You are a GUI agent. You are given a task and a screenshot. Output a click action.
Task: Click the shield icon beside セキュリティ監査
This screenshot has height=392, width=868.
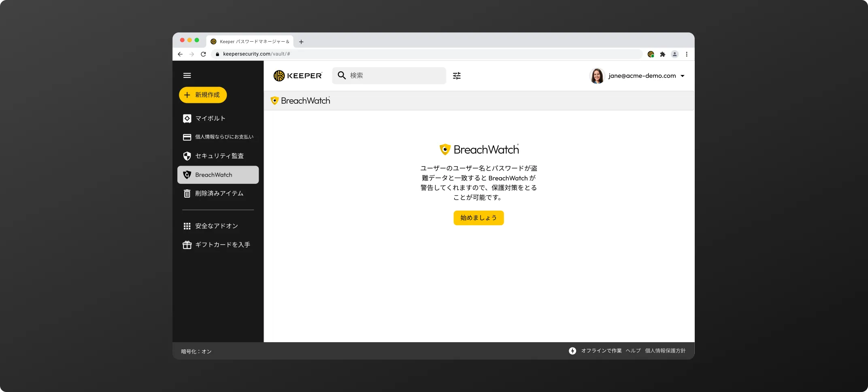point(187,156)
